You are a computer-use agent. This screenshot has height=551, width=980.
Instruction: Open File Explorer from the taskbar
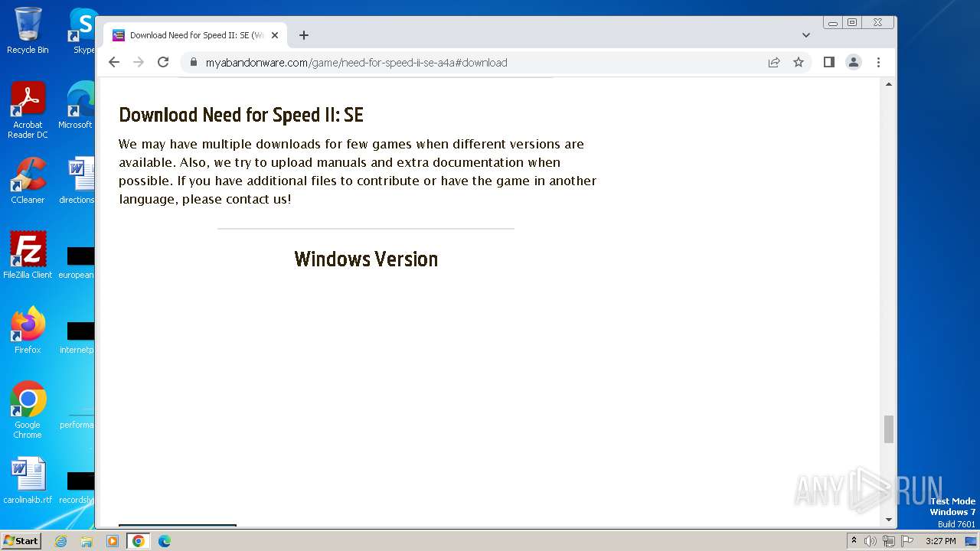pos(87,541)
